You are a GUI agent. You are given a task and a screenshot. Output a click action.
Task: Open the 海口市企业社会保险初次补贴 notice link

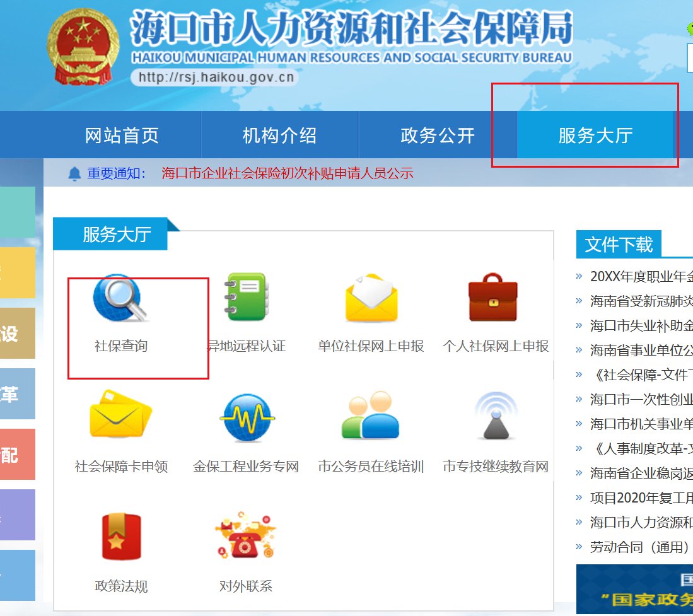[288, 173]
